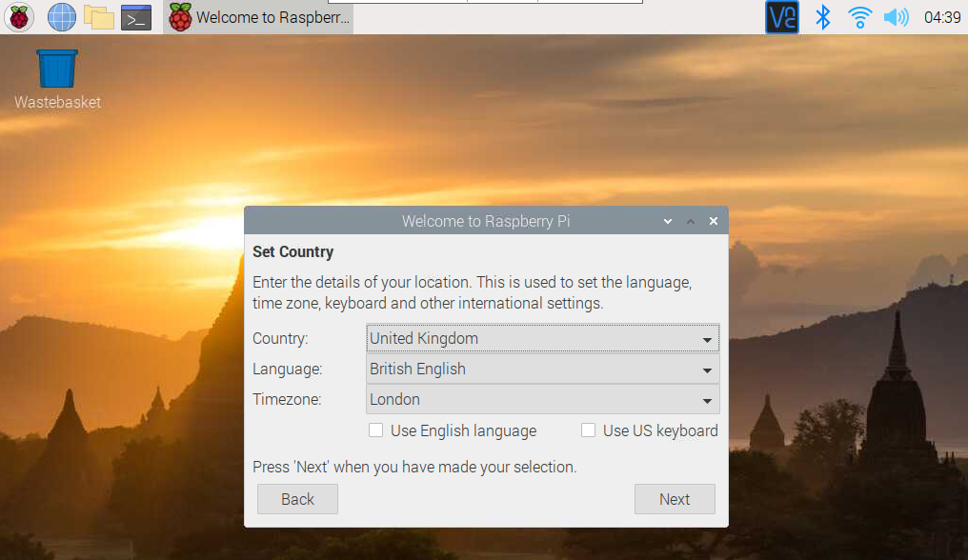Expand the Timezone dropdown set to London
Viewport: 968px width, 560px height.
click(542, 399)
